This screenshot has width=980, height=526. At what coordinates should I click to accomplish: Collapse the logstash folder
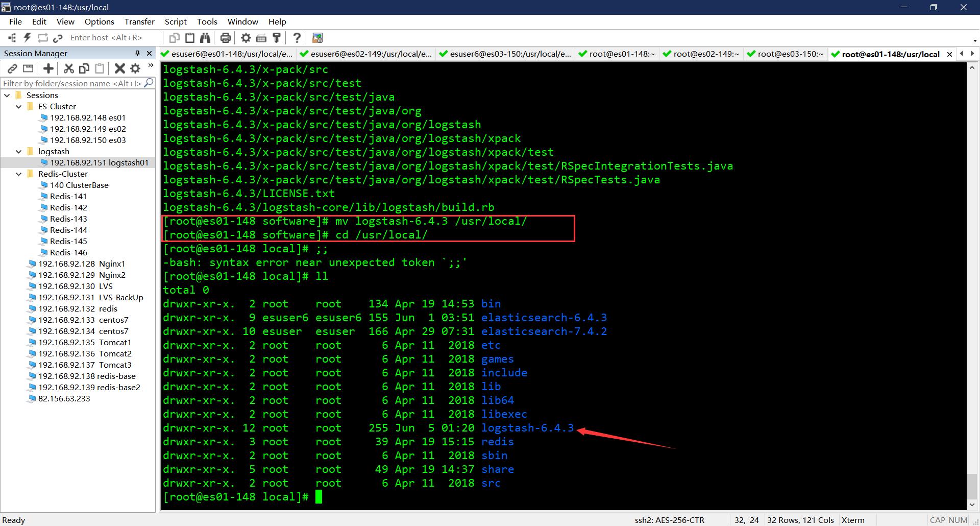click(19, 152)
